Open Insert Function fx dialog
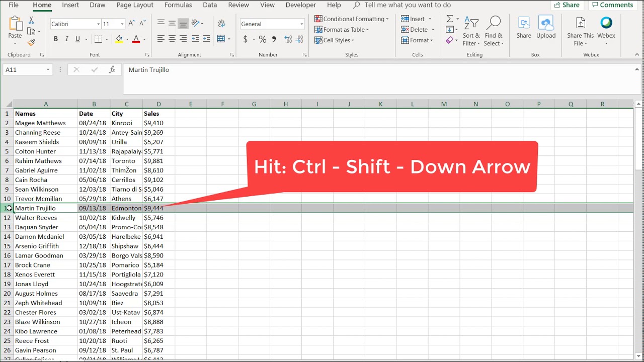 [112, 70]
